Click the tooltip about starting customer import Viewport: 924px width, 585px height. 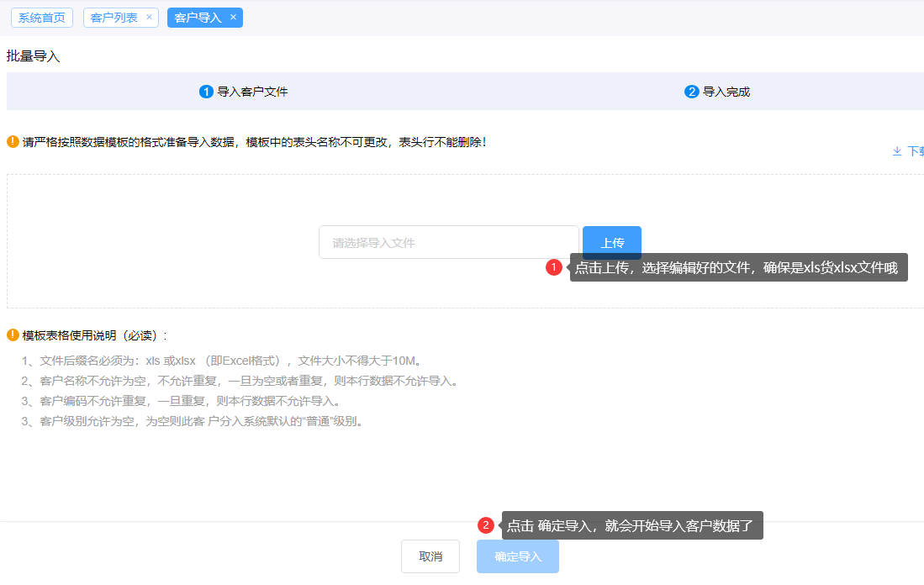point(631,525)
